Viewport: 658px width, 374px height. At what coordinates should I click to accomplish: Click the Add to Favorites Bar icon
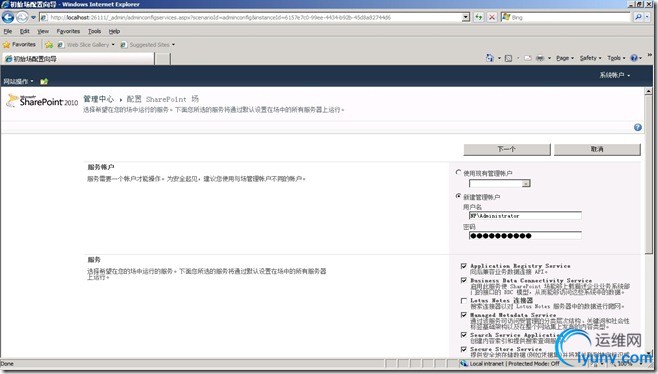tap(49, 45)
